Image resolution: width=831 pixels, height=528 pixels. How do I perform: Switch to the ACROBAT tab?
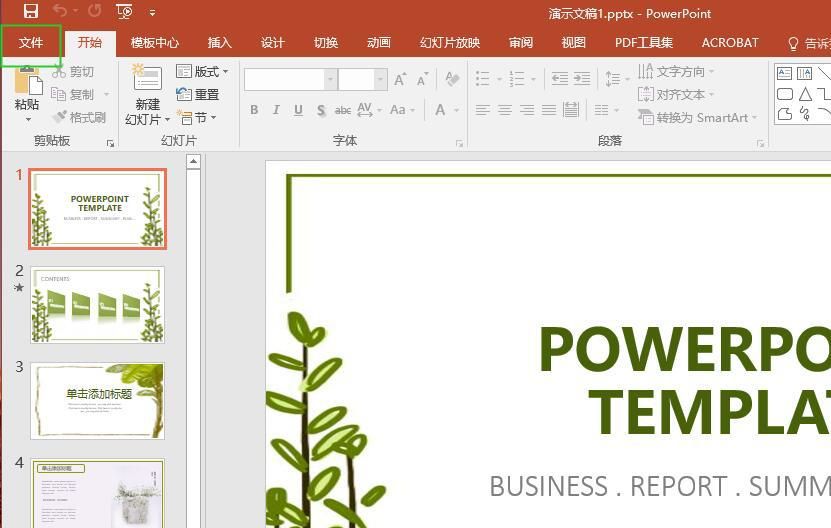point(730,42)
